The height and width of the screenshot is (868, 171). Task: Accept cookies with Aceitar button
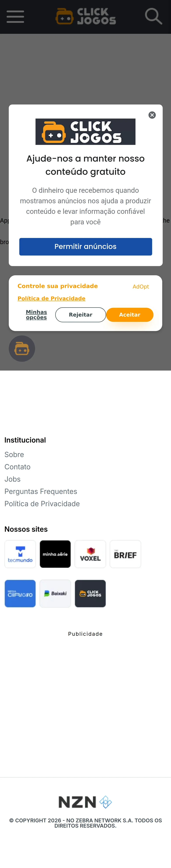130,315
